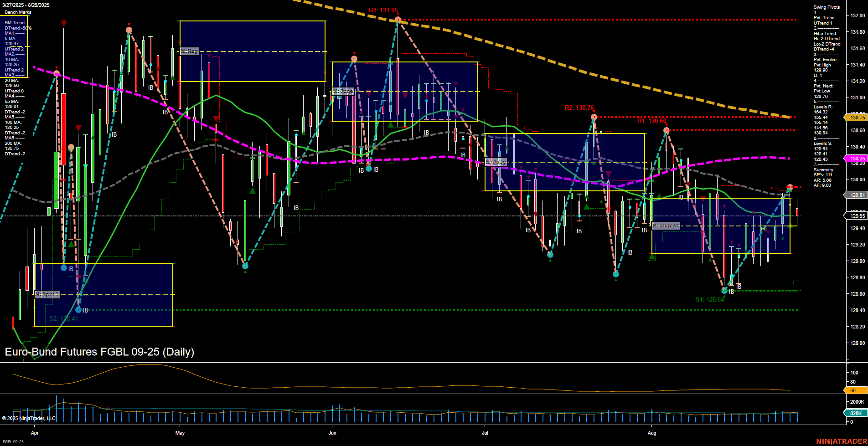Click the R3: 131.95 resistance label
Viewport: 868px width, 446px height.
click(383, 10)
